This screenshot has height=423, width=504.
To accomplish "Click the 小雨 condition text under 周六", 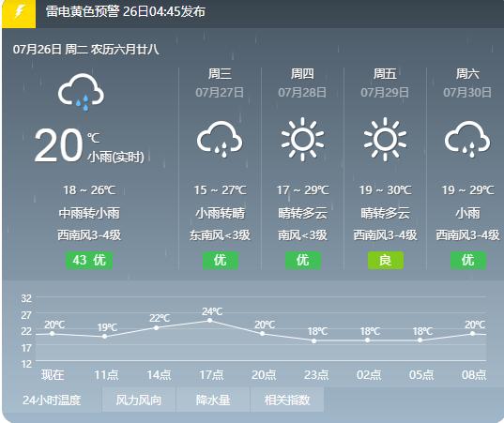I will tap(467, 213).
